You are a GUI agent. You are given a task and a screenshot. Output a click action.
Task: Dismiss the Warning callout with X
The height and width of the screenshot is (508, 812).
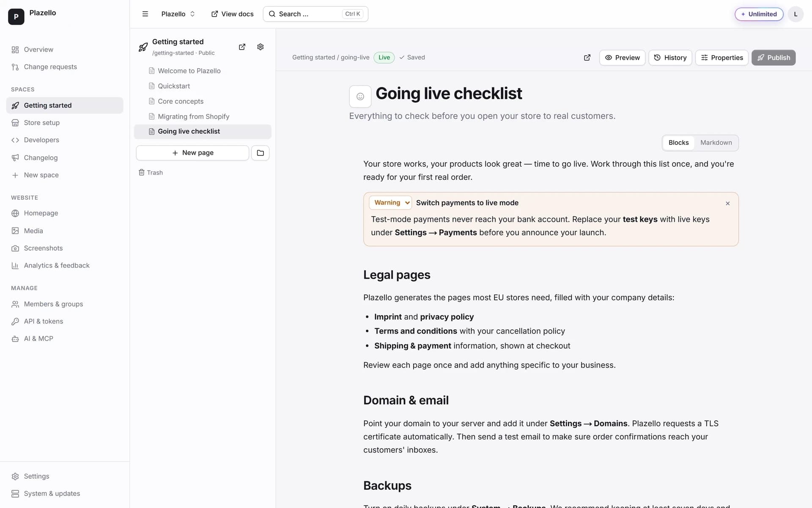pos(728,204)
